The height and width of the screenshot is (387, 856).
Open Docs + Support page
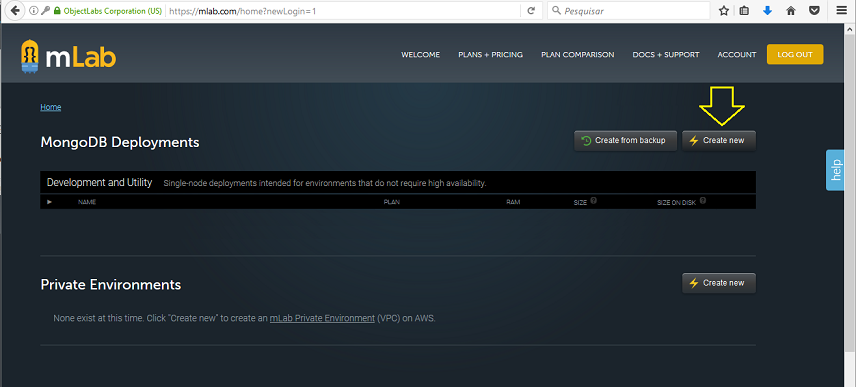tap(665, 55)
